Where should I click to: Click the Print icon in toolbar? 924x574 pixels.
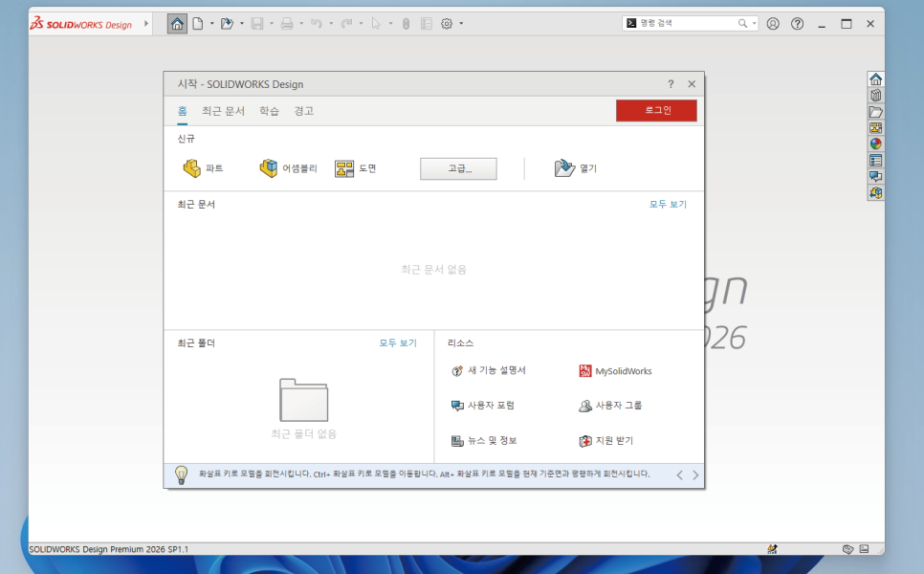pos(287,24)
